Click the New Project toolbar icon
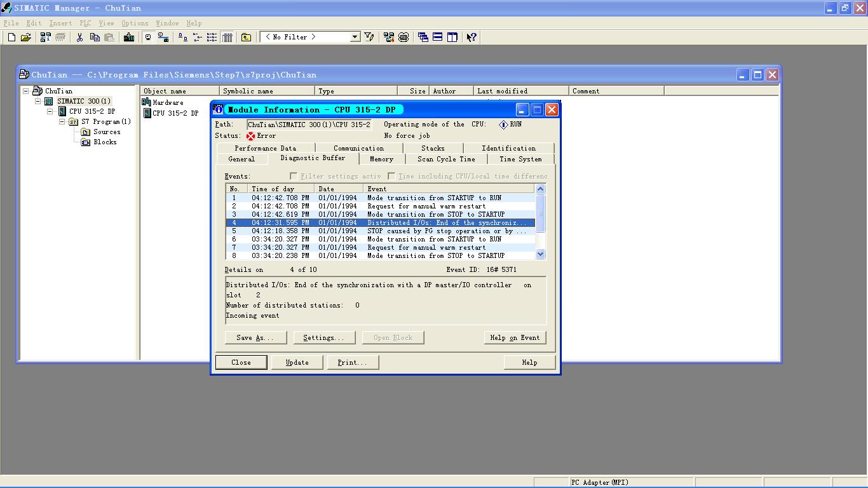868x488 pixels. coord(11,37)
